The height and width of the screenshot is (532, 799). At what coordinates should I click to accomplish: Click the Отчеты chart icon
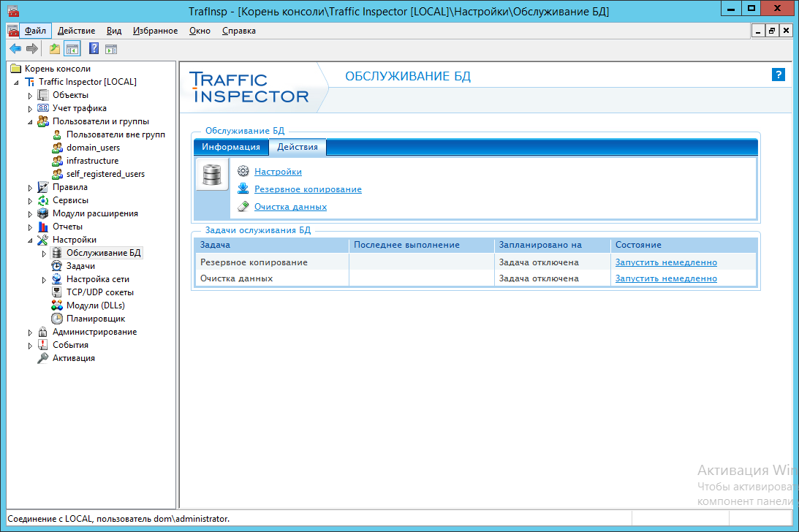43,227
